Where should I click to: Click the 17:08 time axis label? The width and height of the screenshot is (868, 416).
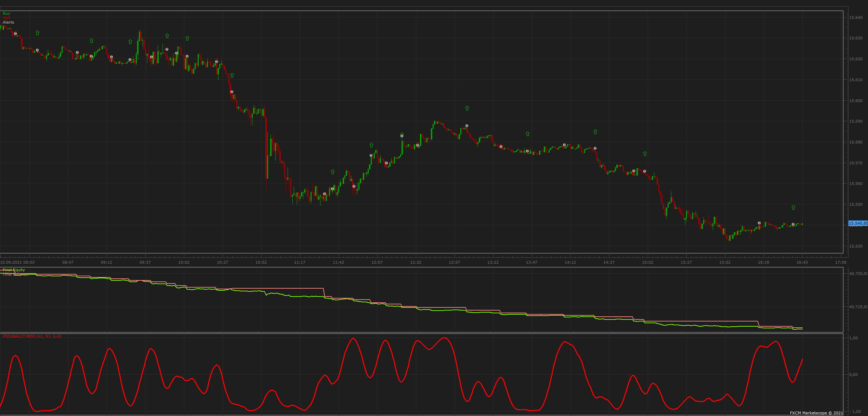pyautogui.click(x=841, y=262)
